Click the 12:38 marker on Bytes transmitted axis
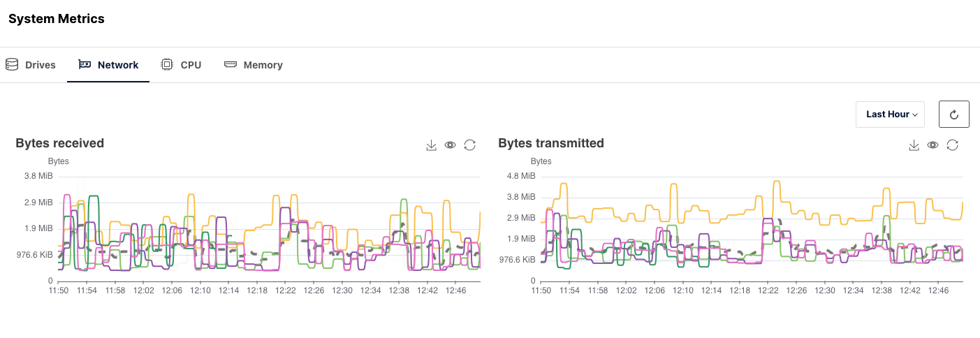 (882, 290)
